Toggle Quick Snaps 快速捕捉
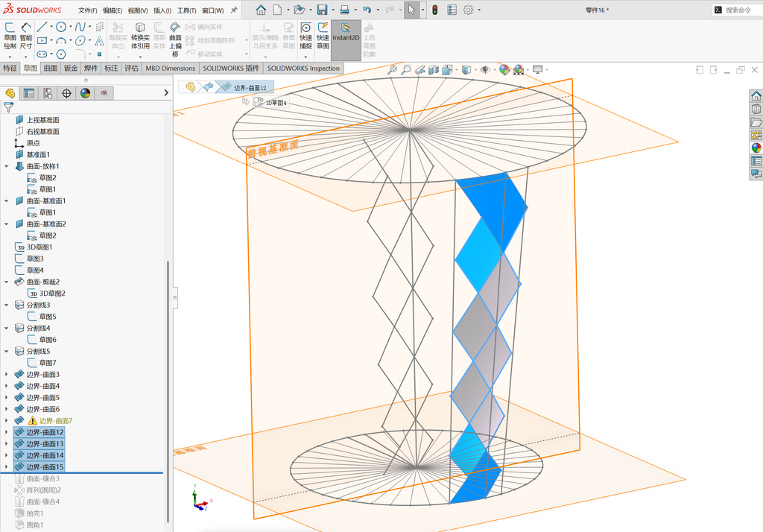 [x=305, y=36]
